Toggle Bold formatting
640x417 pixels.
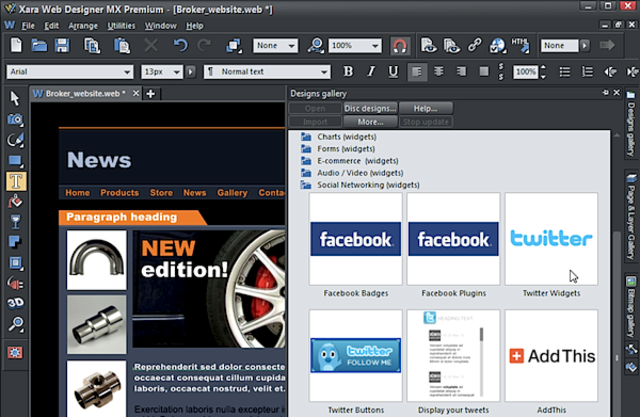point(348,72)
